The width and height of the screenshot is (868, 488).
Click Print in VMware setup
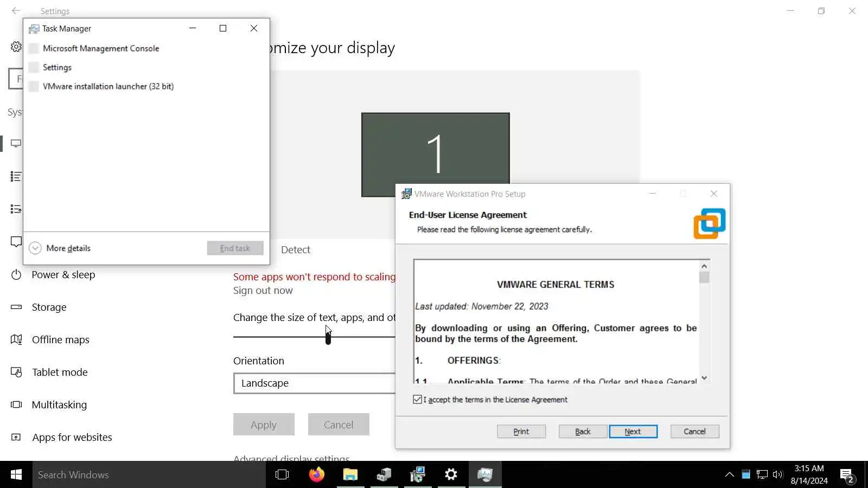click(x=521, y=432)
